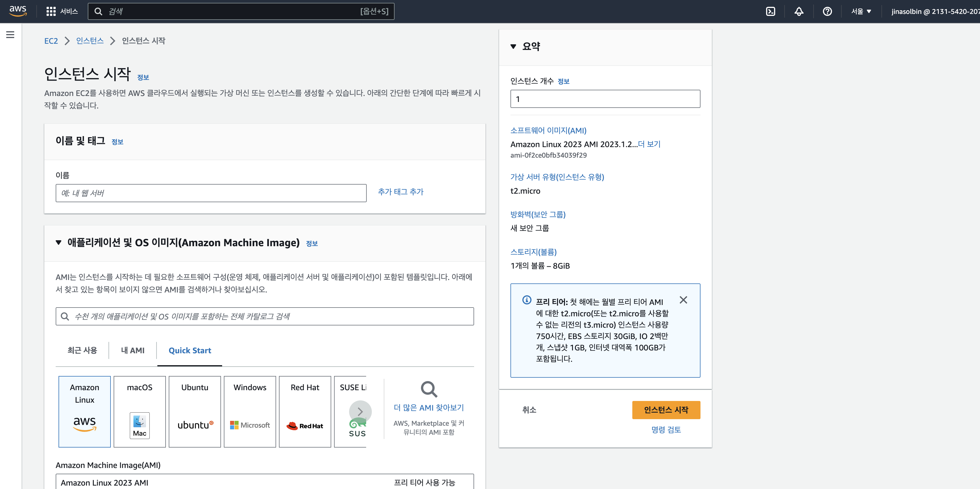Click the ami-0f2ce0bfb34039f29 ID text
This screenshot has width=980, height=489.
pyautogui.click(x=548, y=155)
